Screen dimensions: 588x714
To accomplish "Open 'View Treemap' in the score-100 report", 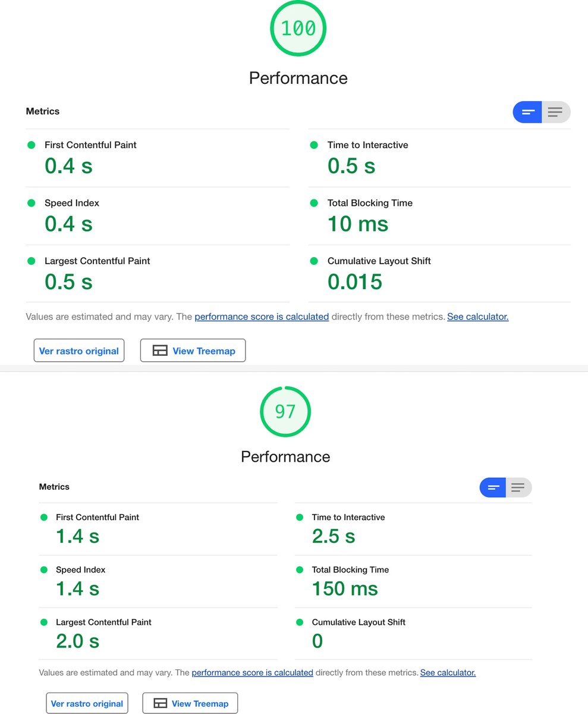I will [x=193, y=351].
